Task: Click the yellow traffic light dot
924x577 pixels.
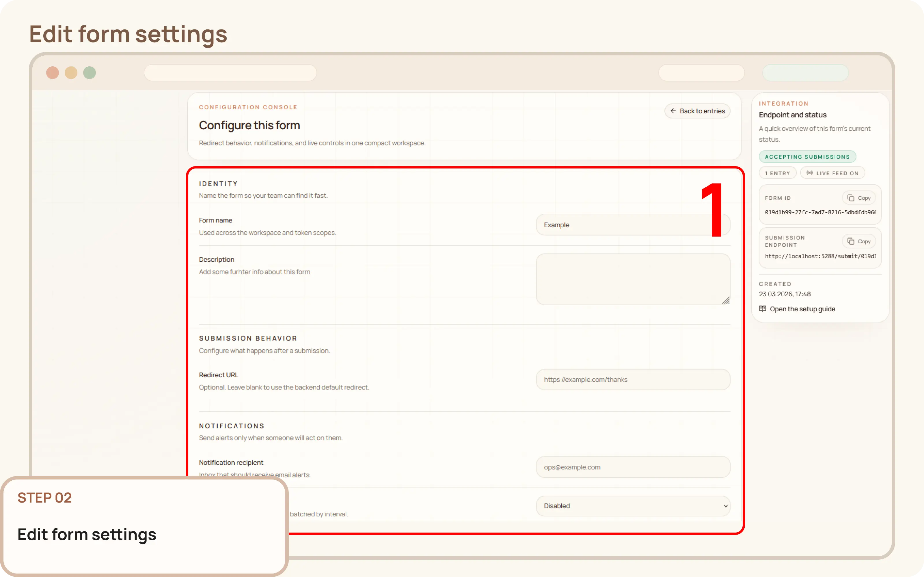Action: coord(71,72)
